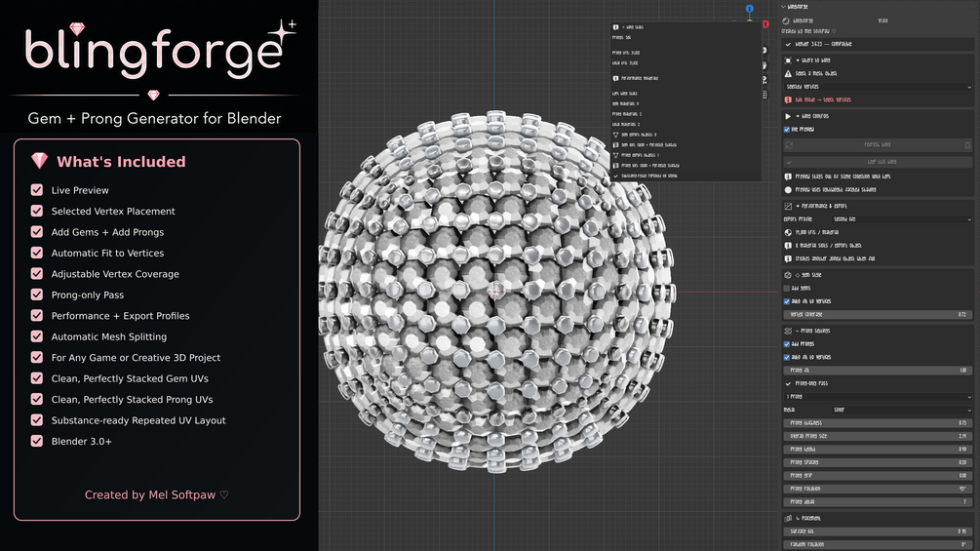
Task: Click the Performance Materials info icon in overlay
Action: coord(615,79)
